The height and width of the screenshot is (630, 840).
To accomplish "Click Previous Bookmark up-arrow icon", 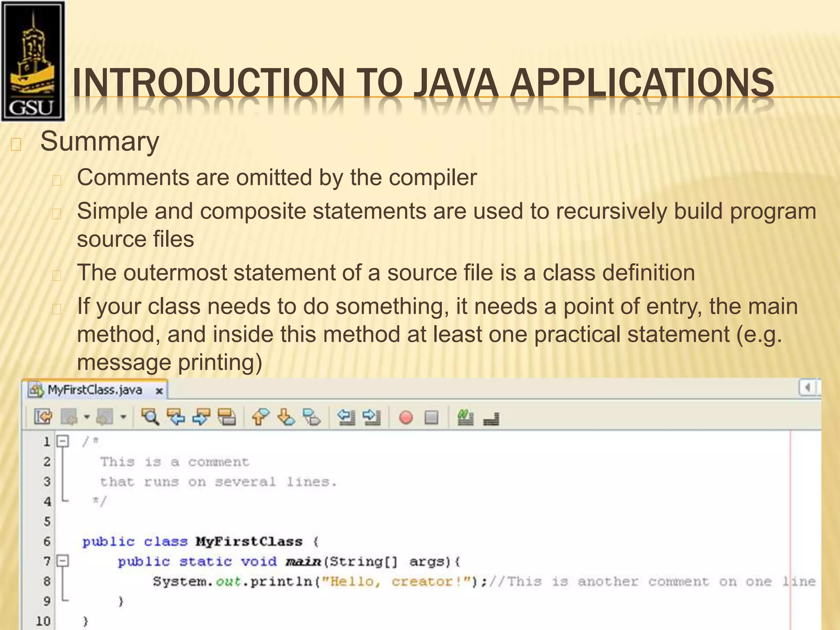I will click(x=260, y=417).
